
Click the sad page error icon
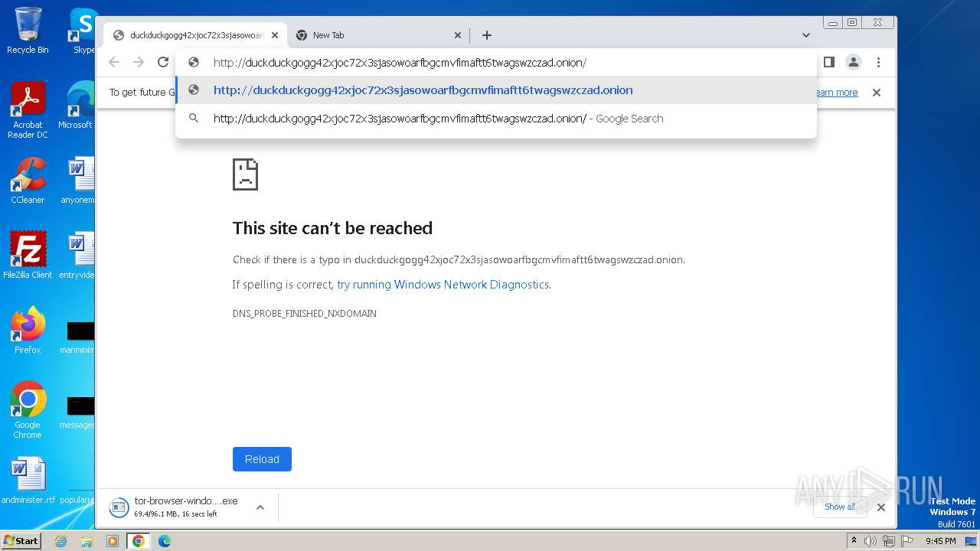coord(245,174)
